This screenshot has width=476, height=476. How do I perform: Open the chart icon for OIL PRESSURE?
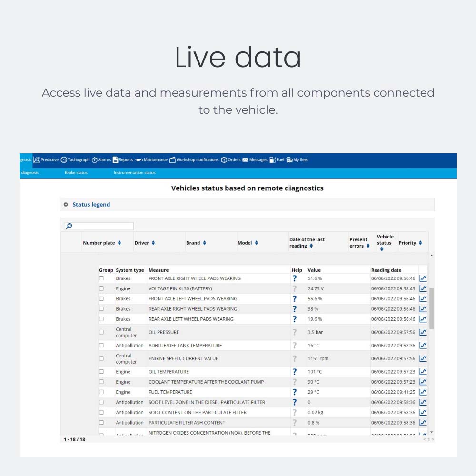422,332
